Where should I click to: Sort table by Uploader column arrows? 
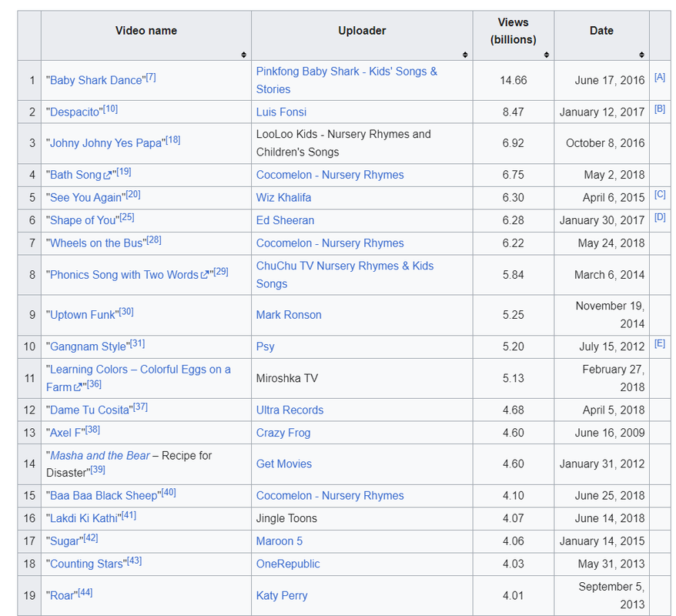(x=465, y=55)
